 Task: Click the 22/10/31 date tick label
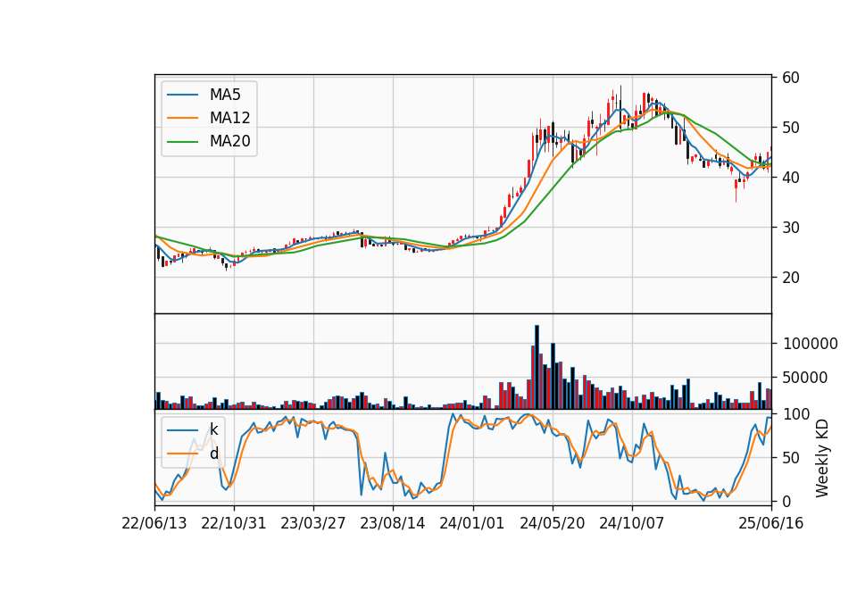pyautogui.click(x=233, y=523)
